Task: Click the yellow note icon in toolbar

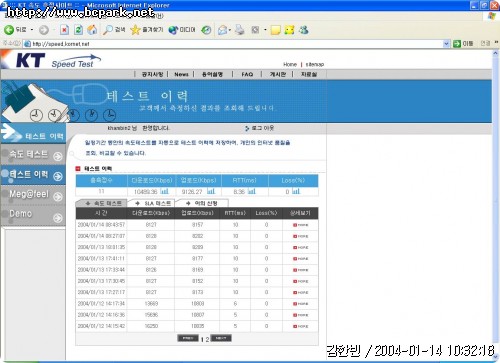Action: pyautogui.click(x=275, y=30)
